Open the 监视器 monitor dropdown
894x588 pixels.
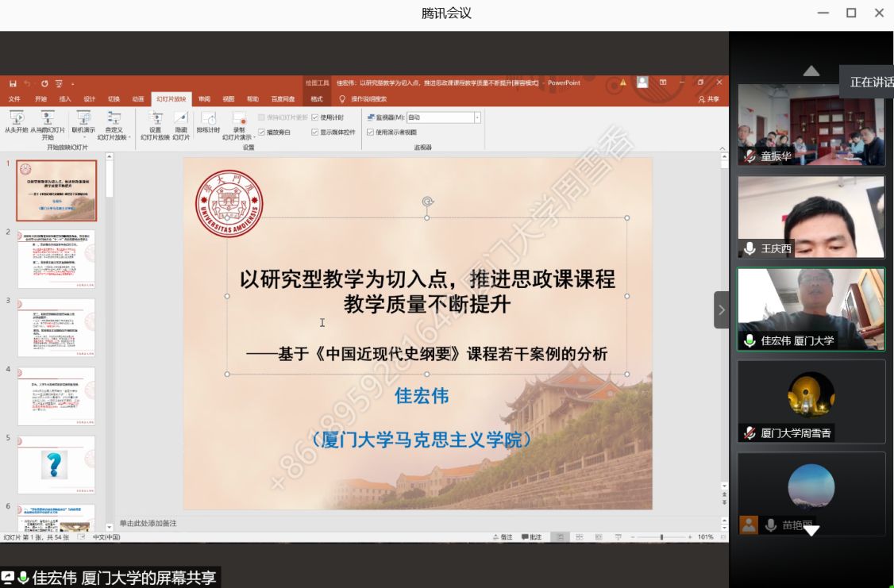[477, 117]
